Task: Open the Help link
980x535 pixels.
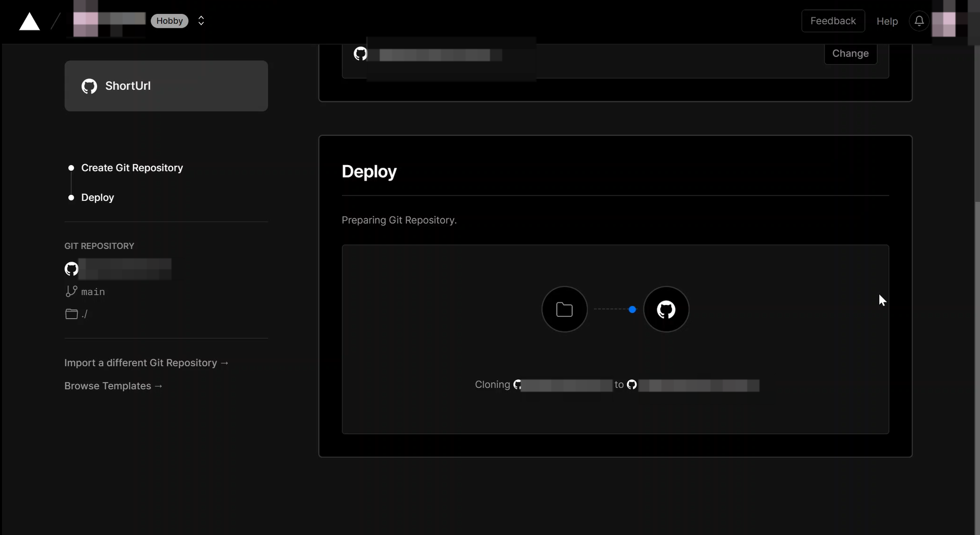Action: tap(887, 21)
